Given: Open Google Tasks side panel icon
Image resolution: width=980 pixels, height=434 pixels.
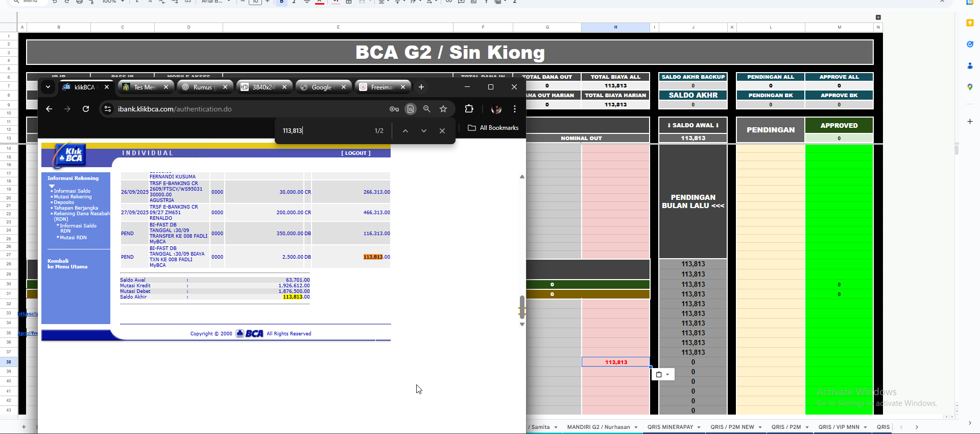Looking at the screenshot, I should (x=970, y=44).
